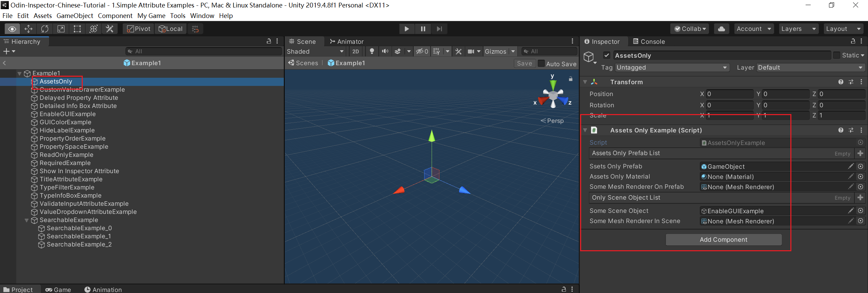Open the GameObject menu
The height and width of the screenshot is (293, 868).
point(75,16)
